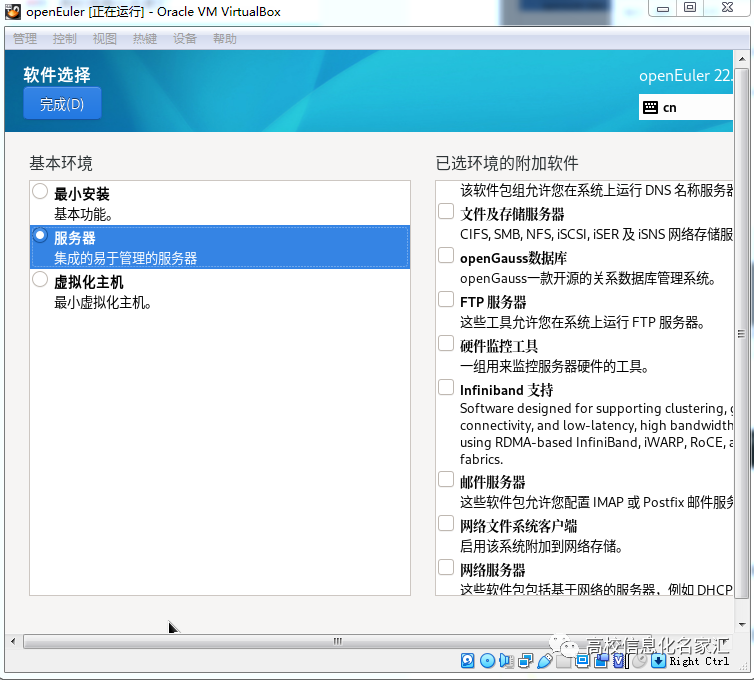Screen dimensions: 754x680
Task: Click the vertical scrollbar thumb
Action: pyautogui.click(x=741, y=333)
